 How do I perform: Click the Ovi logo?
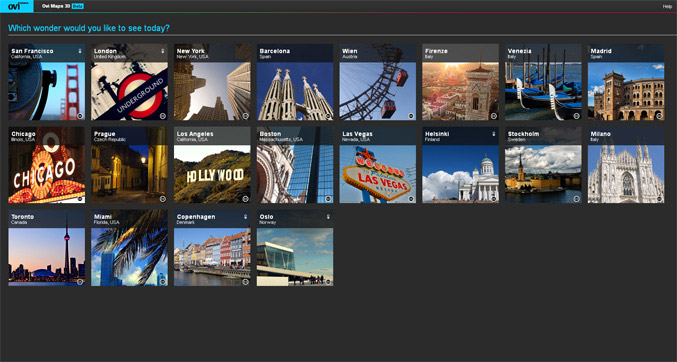[x=16, y=6]
